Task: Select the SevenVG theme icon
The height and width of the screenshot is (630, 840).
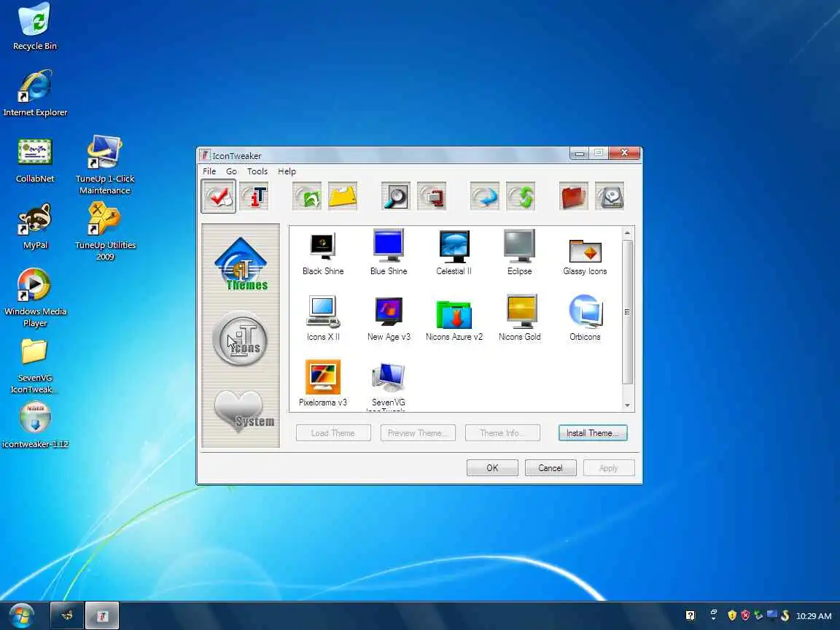Action: point(389,386)
